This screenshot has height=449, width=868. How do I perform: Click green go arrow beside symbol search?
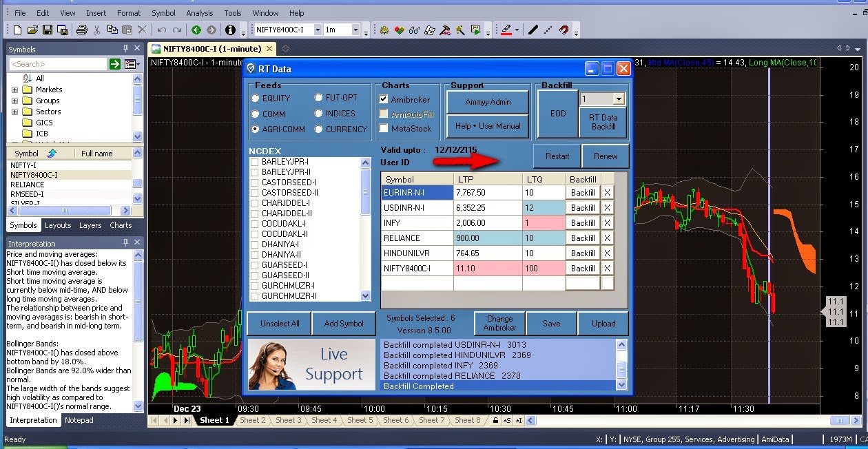[114, 64]
